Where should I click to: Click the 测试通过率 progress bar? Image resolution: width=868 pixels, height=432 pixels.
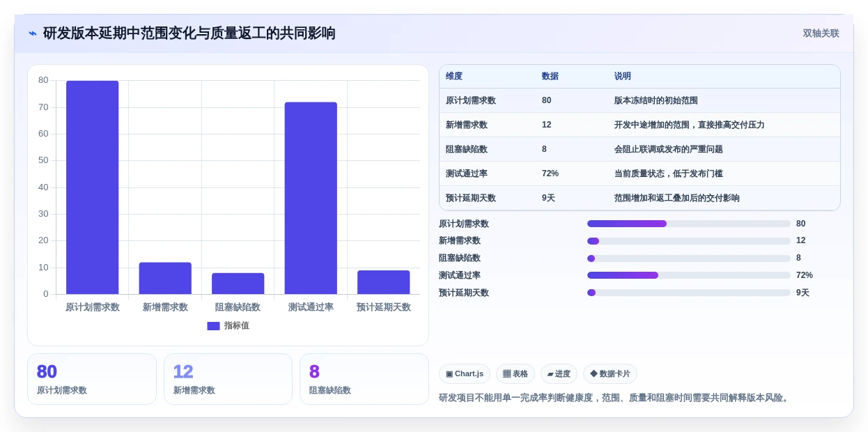[689, 275]
